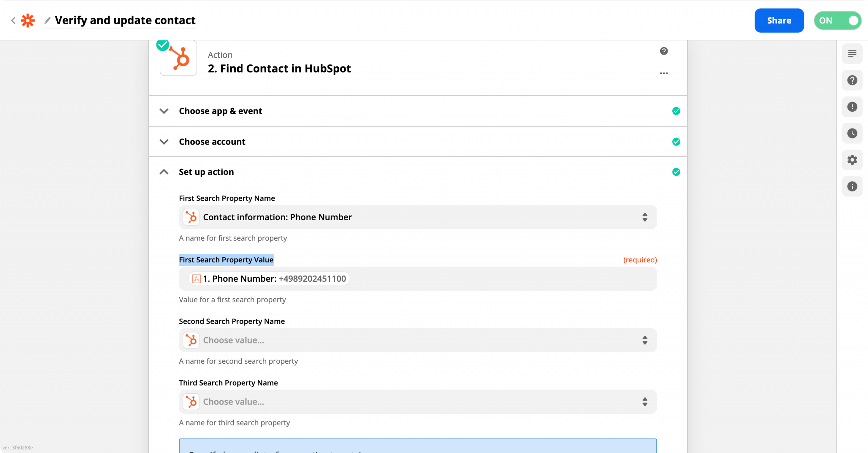The height and width of the screenshot is (453, 868).
Task: Open the help question mark in the action header
Action: [x=664, y=51]
